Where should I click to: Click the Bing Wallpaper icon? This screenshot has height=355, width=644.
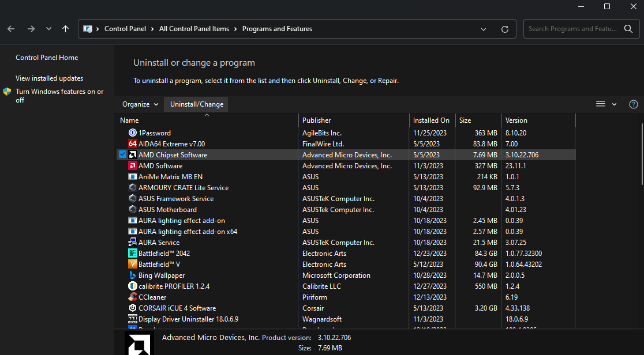[133, 275]
